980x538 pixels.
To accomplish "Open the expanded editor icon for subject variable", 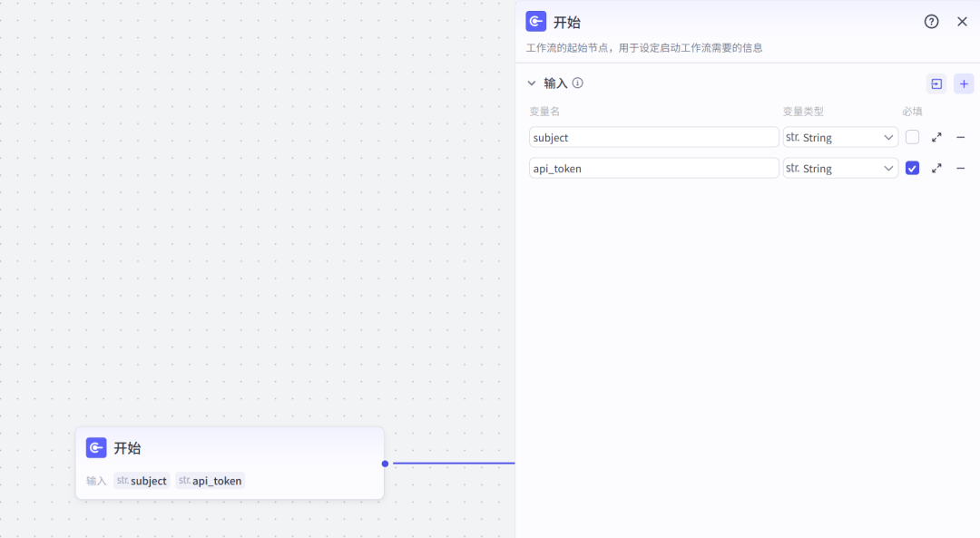I will click(936, 137).
